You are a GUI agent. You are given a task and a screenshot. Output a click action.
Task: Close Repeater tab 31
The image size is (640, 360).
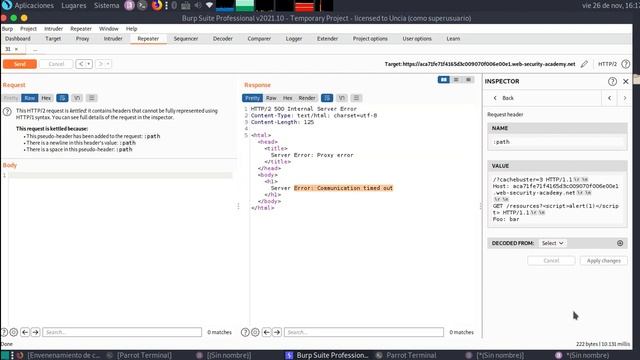click(16, 49)
